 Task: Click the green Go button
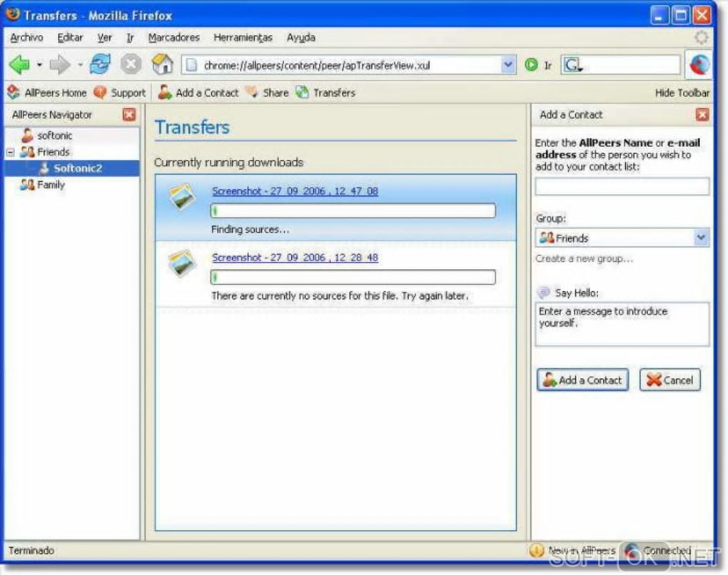coord(531,65)
